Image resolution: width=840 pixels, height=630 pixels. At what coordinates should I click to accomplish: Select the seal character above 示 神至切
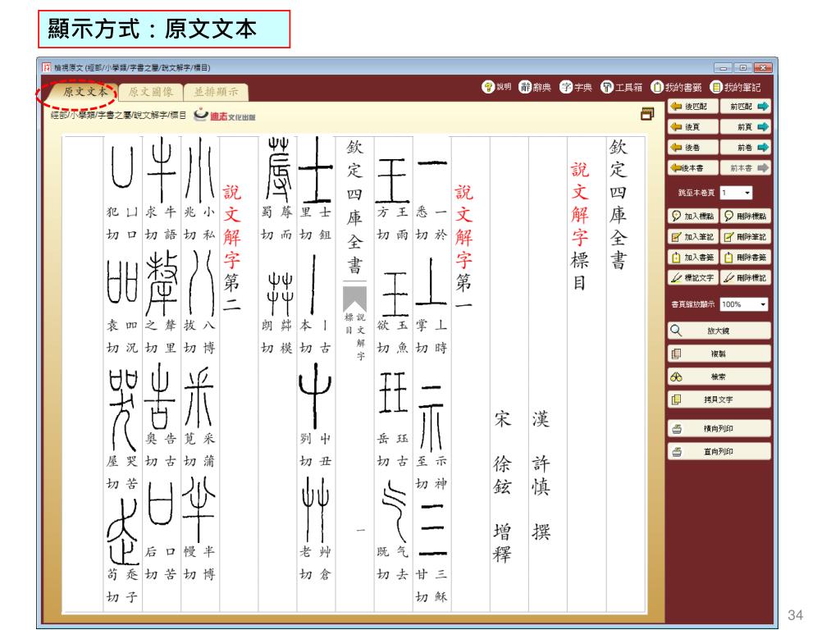click(431, 418)
